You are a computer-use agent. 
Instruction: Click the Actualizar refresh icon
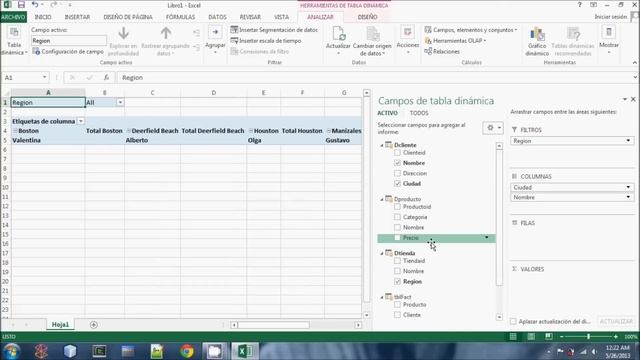338,33
